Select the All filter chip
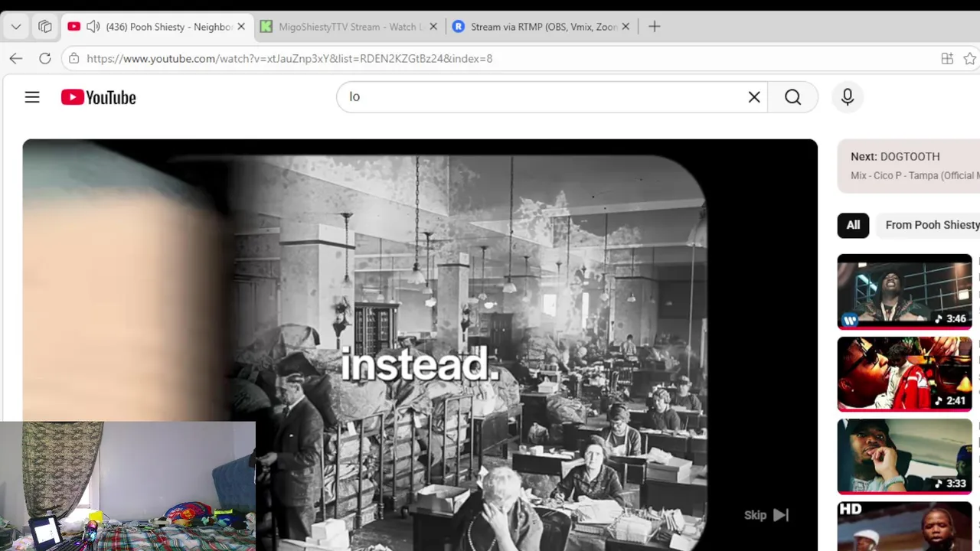This screenshot has width=980, height=551. (x=853, y=225)
